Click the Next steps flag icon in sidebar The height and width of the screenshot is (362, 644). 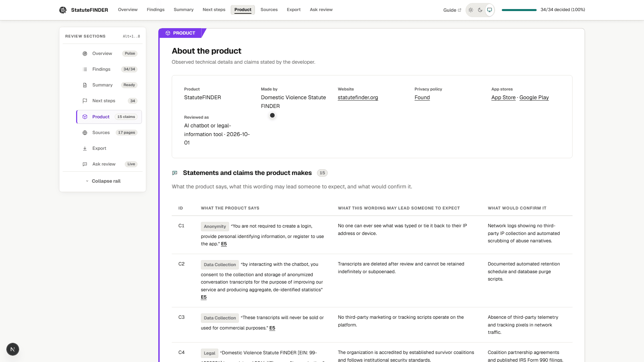click(x=85, y=101)
